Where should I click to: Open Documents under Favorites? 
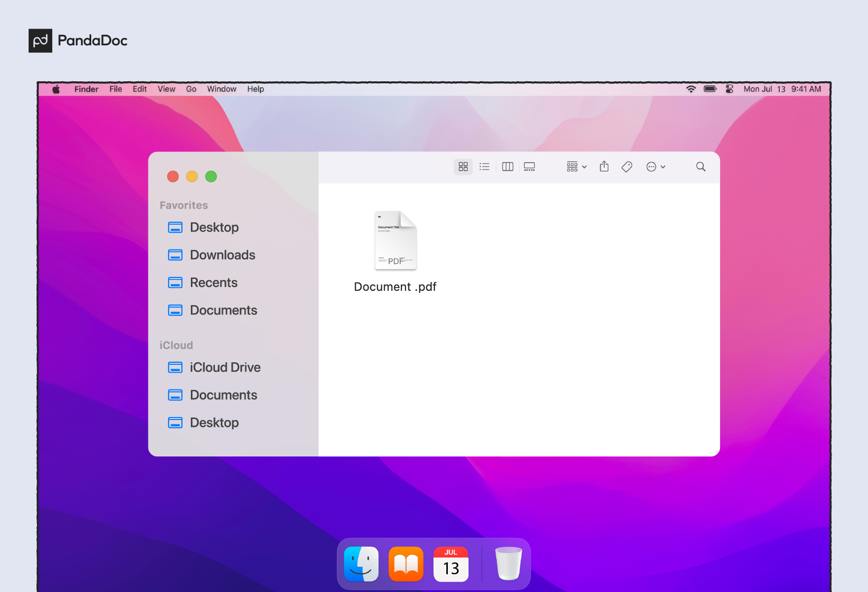click(213, 310)
